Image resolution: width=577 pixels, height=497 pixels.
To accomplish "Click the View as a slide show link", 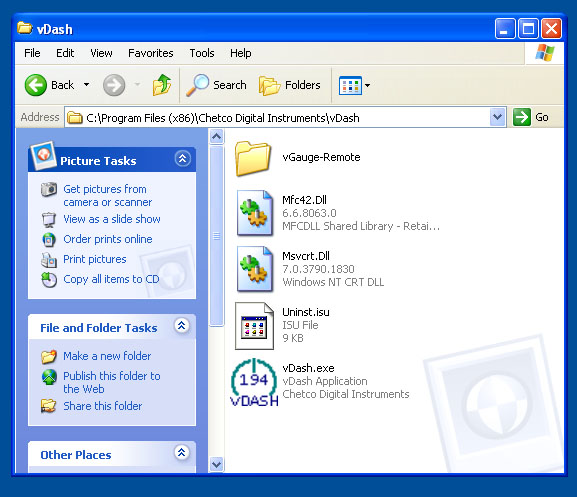I will [x=112, y=219].
